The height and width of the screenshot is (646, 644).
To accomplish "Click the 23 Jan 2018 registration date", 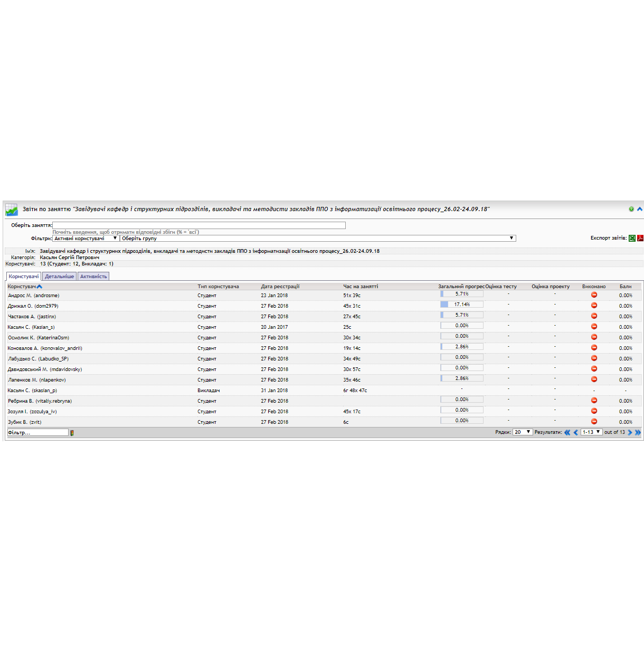I will pyautogui.click(x=274, y=296).
